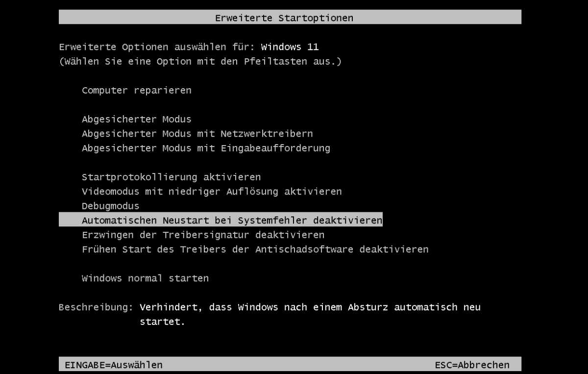Viewport: 588px width, 374px height.
Task: Choose the system repair menu entry
Action: (136, 90)
